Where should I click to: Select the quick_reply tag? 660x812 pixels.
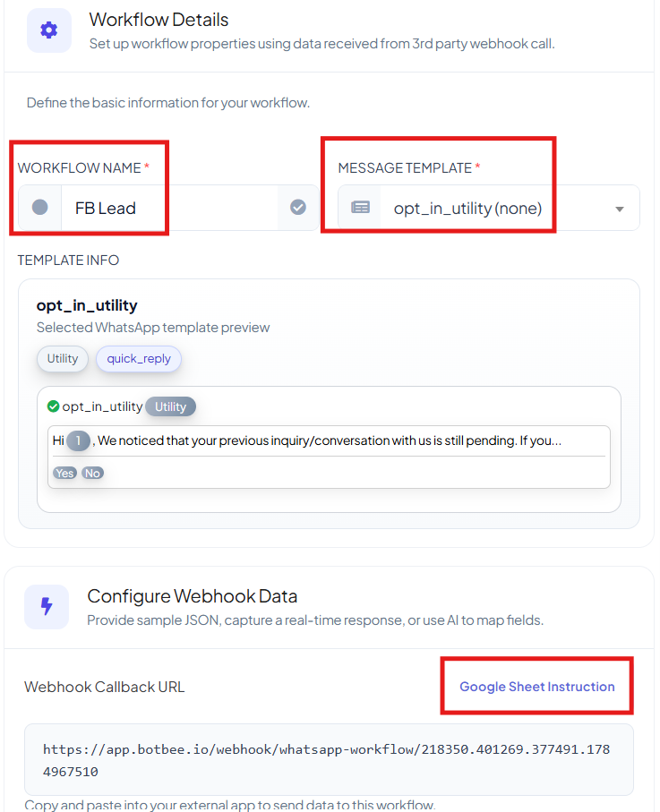pos(139,358)
